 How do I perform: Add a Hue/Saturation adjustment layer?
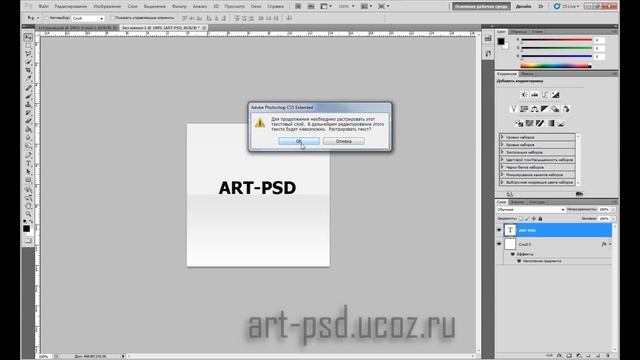(524, 109)
